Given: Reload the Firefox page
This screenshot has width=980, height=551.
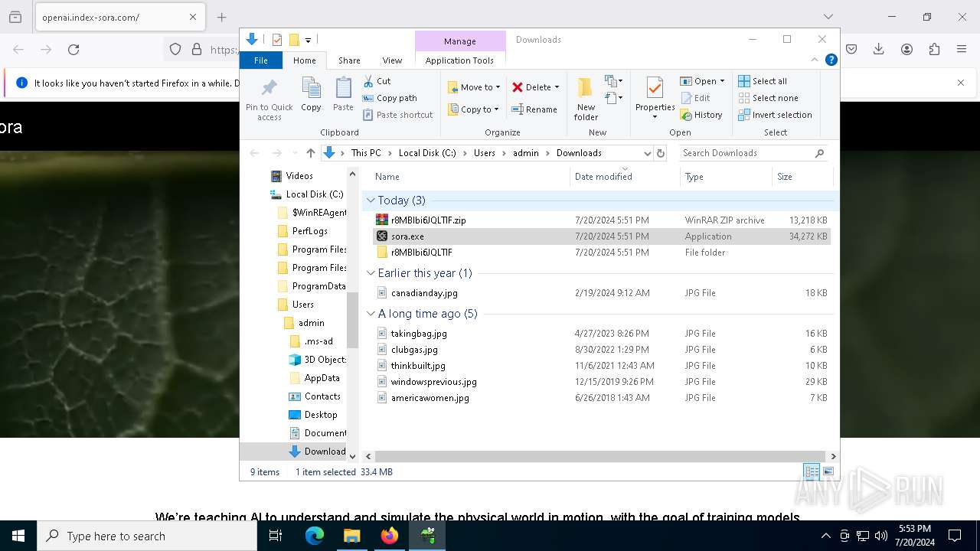Looking at the screenshot, I should coord(73,49).
